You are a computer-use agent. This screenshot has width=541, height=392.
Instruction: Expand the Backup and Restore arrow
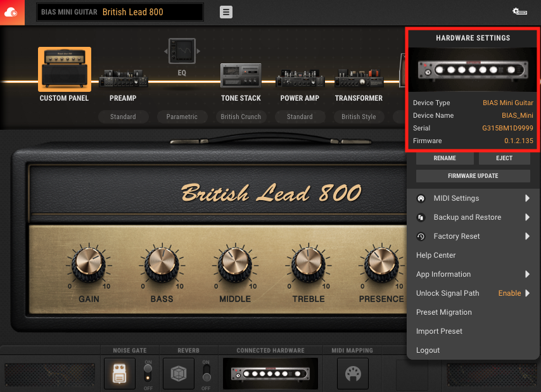pyautogui.click(x=527, y=217)
